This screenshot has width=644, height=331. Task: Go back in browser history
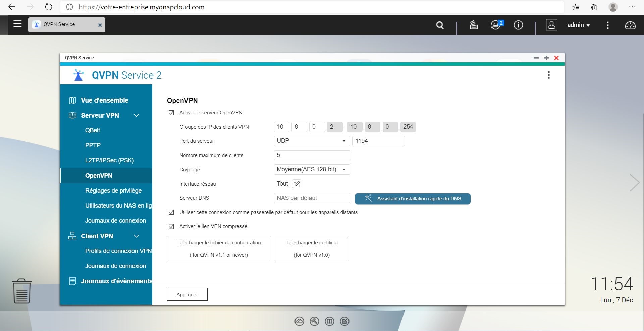click(12, 7)
